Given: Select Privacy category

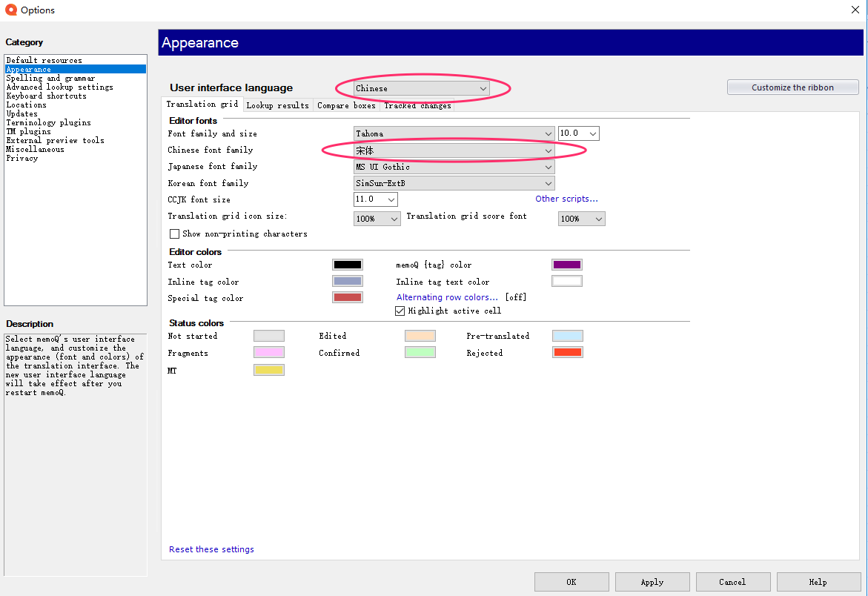Looking at the screenshot, I should click(x=76, y=158).
